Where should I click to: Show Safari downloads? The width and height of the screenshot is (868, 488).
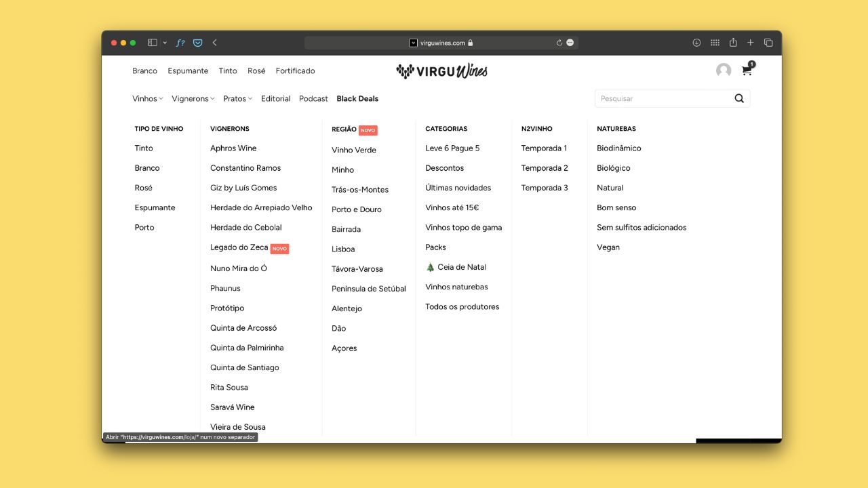pyautogui.click(x=696, y=43)
